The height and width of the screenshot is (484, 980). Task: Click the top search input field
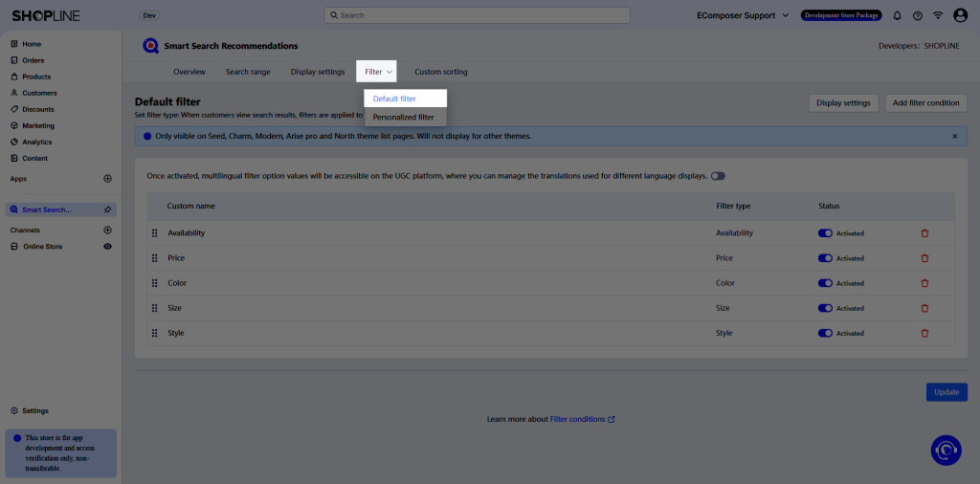click(477, 15)
